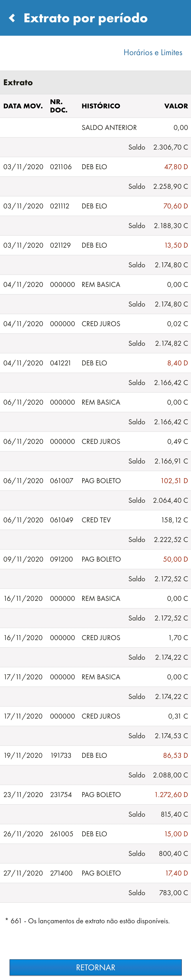Select the DEB ELO entry of 47,80 D
The width and height of the screenshot is (191, 980).
point(95,167)
